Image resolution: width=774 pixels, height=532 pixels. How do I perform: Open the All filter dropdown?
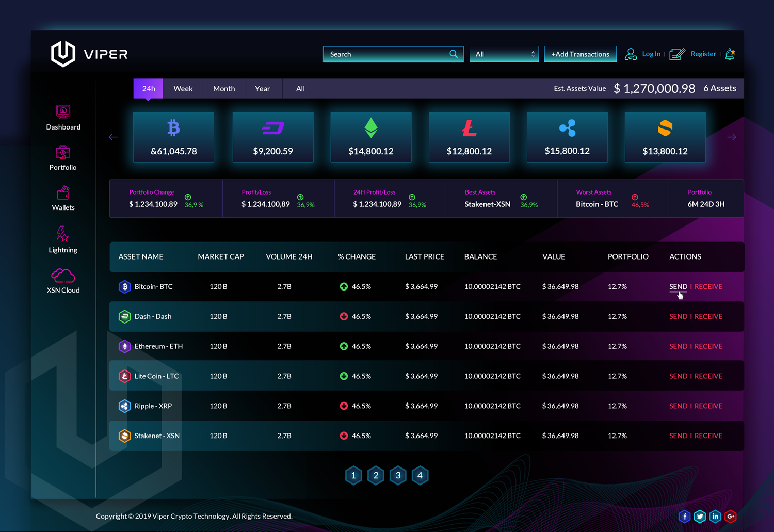[504, 54]
